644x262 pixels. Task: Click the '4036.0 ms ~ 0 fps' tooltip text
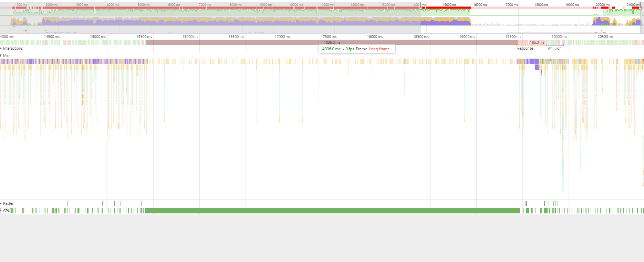click(338, 49)
